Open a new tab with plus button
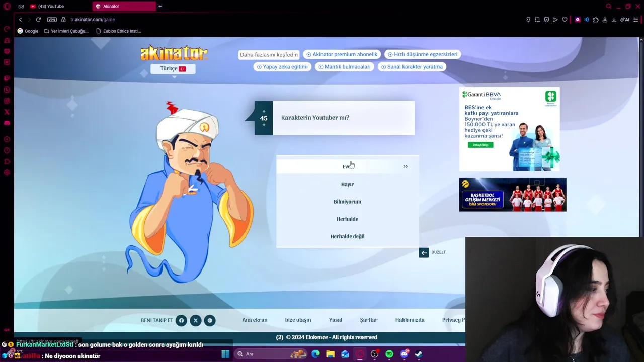The width and height of the screenshot is (644, 362). click(x=160, y=6)
